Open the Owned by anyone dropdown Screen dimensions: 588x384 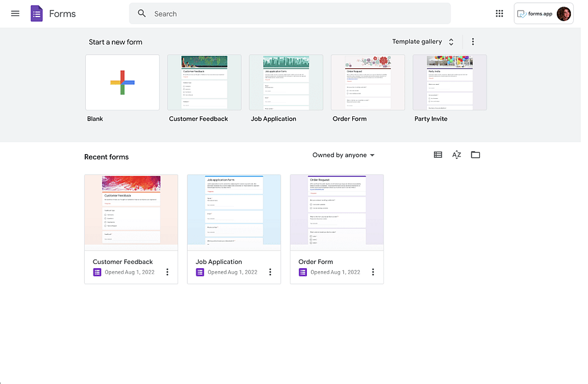pos(343,155)
